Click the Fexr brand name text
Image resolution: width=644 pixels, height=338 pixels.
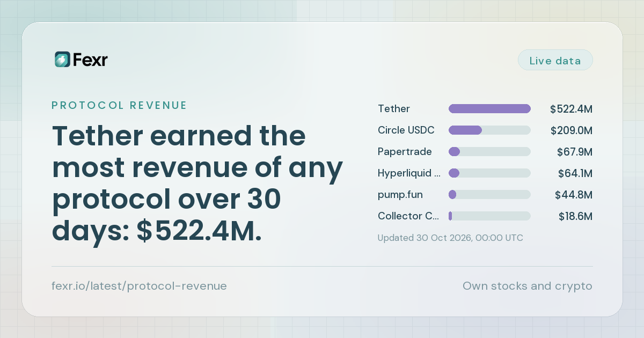coord(90,60)
